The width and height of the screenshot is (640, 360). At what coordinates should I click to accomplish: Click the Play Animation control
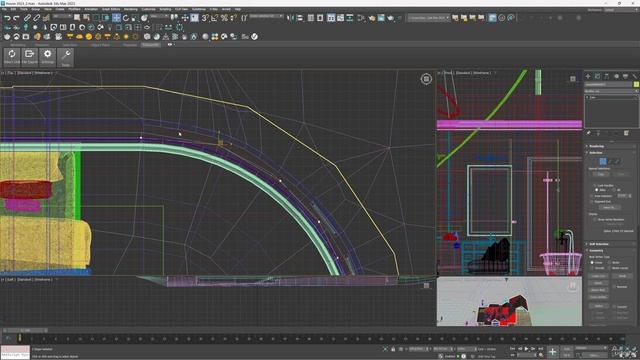tap(527, 349)
